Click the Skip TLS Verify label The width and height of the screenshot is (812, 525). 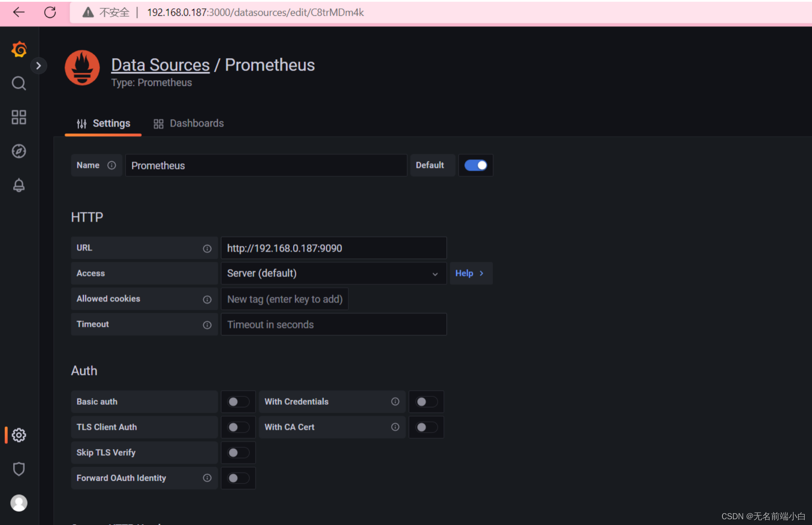pyautogui.click(x=106, y=453)
